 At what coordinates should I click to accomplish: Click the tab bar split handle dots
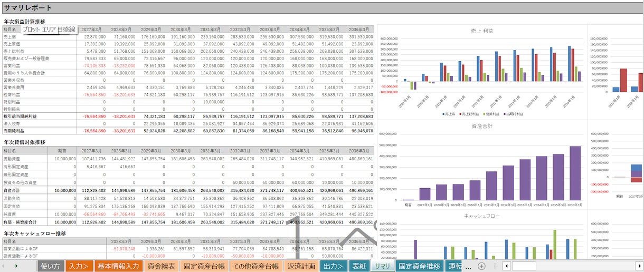(495, 266)
